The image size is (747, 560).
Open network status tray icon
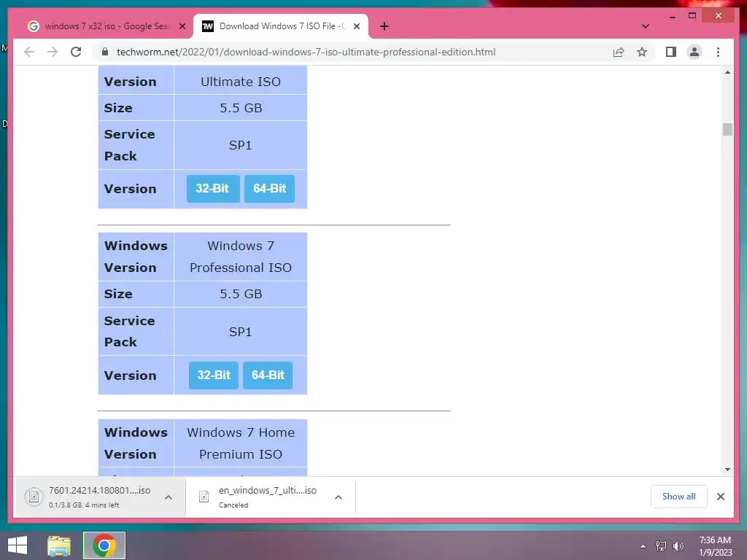[x=661, y=546]
